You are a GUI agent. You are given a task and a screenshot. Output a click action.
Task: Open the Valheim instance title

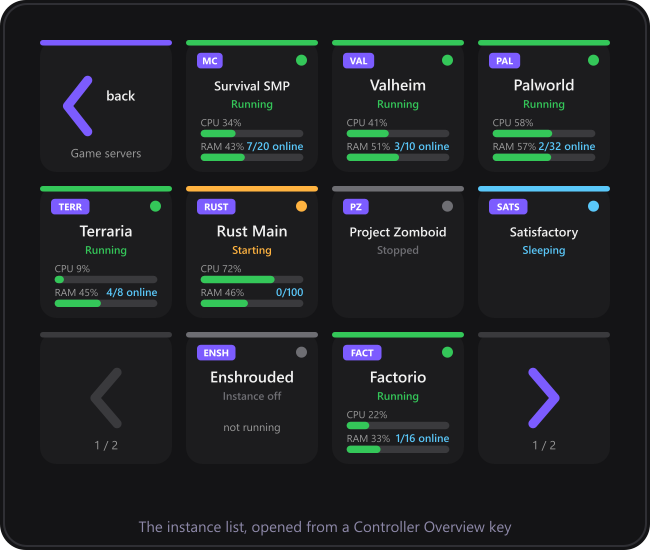pyautogui.click(x=398, y=85)
